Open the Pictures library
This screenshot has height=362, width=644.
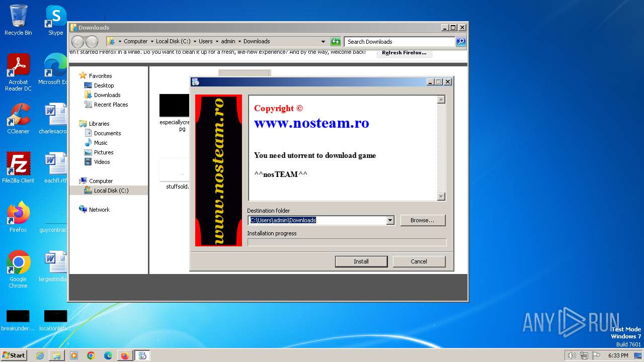(x=104, y=152)
